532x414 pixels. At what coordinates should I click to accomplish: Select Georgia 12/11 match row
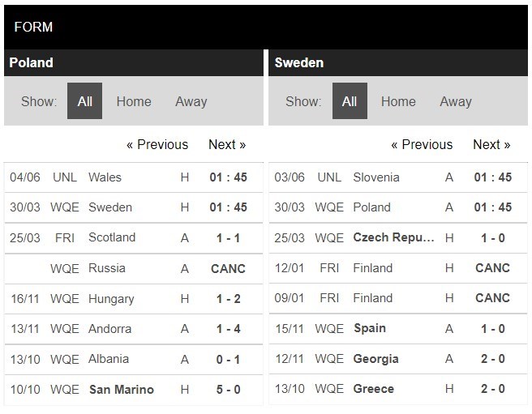(x=398, y=359)
